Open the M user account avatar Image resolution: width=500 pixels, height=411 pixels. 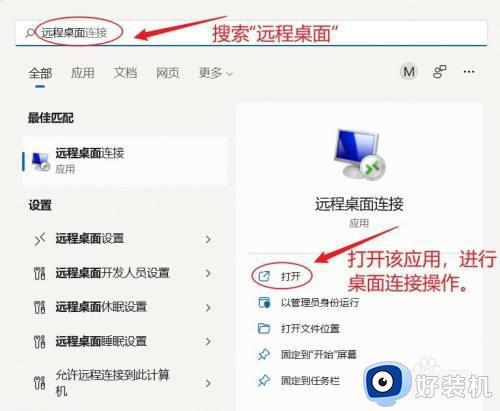409,72
